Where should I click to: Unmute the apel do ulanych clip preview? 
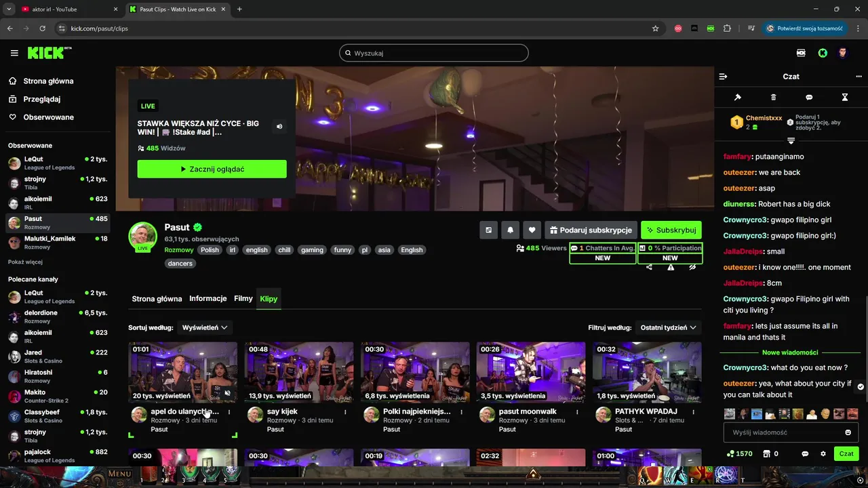pos(228,392)
